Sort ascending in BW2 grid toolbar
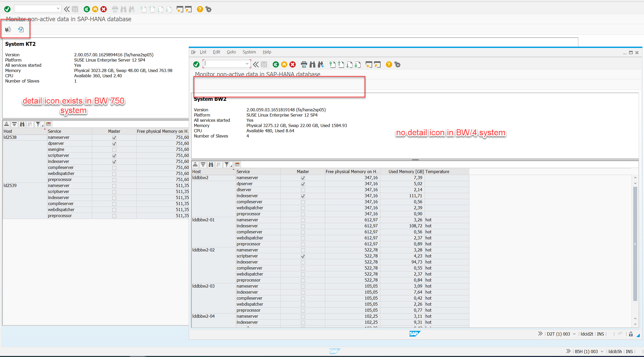Screen dimensions: 644x357 (195, 164)
